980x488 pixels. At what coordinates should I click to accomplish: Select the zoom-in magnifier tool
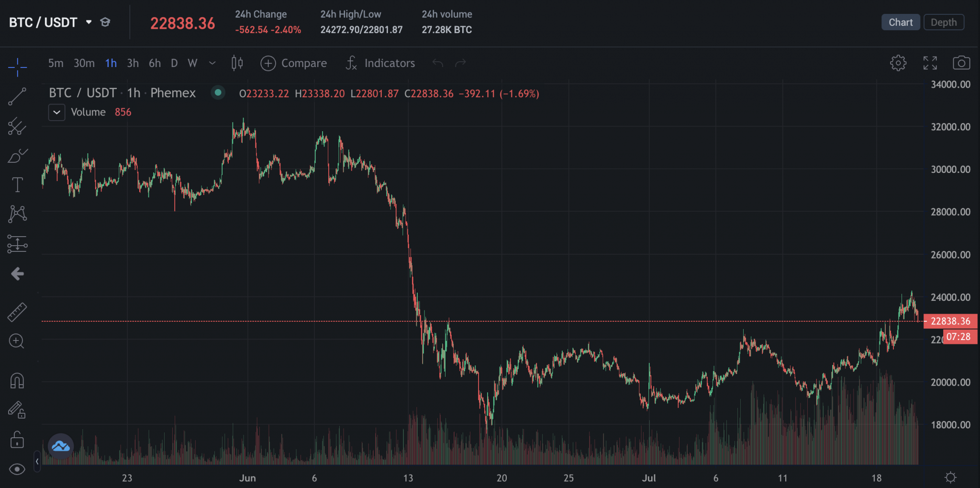click(17, 341)
